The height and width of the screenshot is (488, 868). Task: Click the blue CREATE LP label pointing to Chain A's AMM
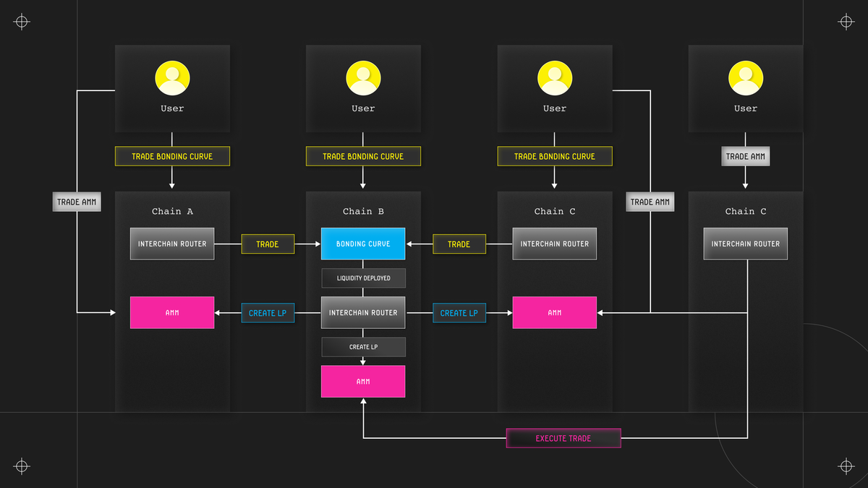(x=268, y=313)
